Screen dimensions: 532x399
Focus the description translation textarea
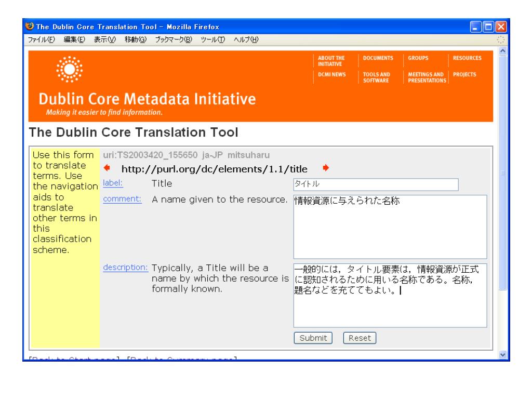[x=390, y=296]
